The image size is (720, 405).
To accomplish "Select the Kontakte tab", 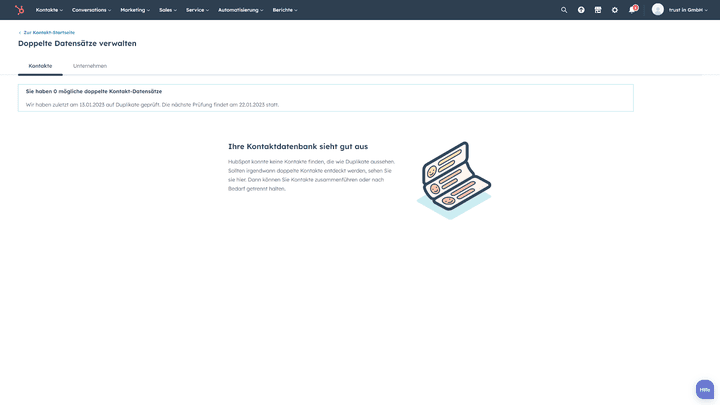I will tap(40, 66).
